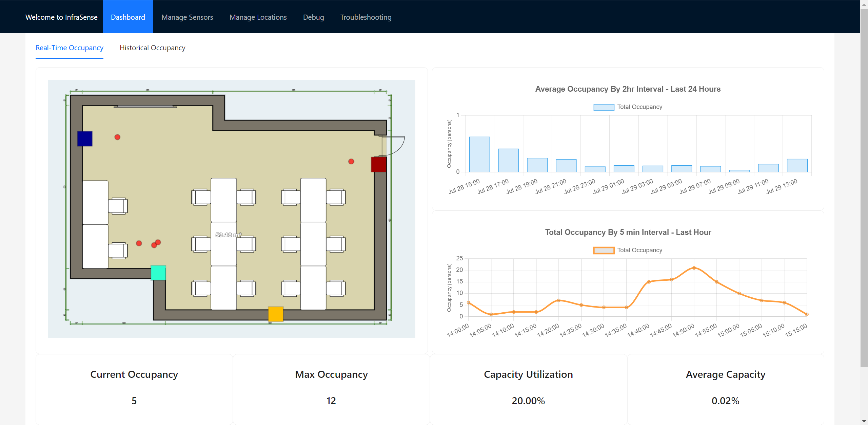Click the Capacity Utilization 20.00% value
868x425 pixels.
[x=528, y=401]
